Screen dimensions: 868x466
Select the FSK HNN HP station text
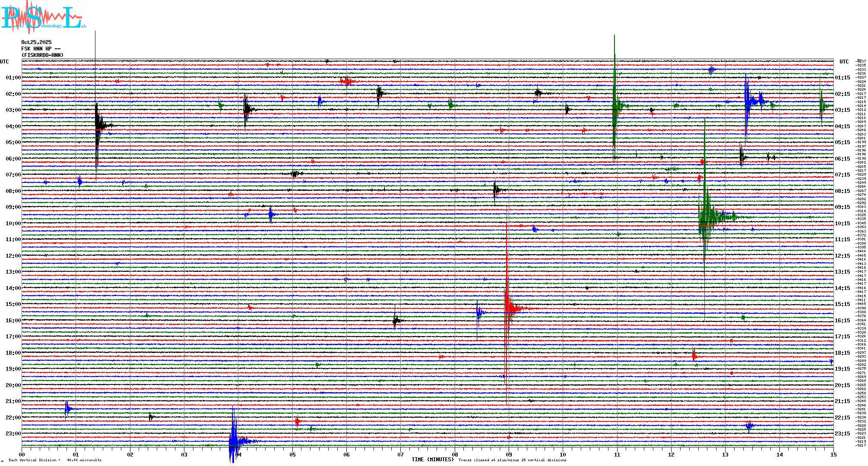point(41,49)
